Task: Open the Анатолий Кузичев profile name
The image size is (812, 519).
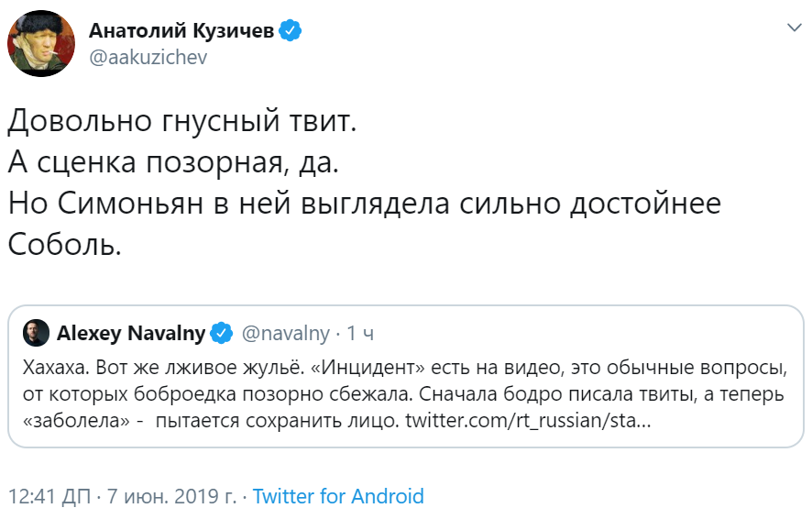Action: click(x=181, y=31)
